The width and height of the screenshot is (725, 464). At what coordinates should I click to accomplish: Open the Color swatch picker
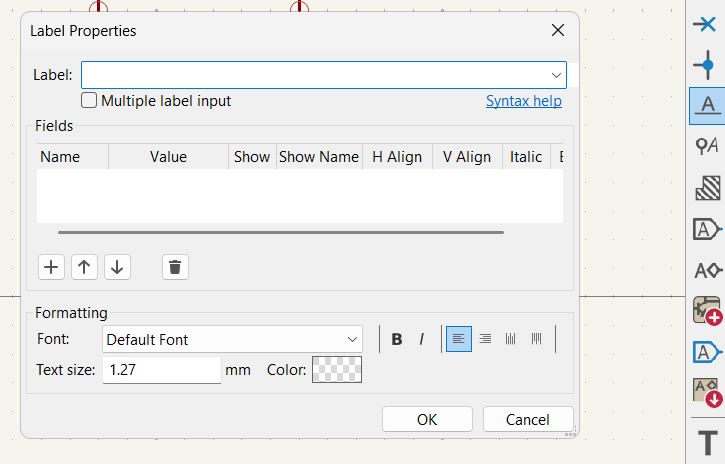[337, 370]
